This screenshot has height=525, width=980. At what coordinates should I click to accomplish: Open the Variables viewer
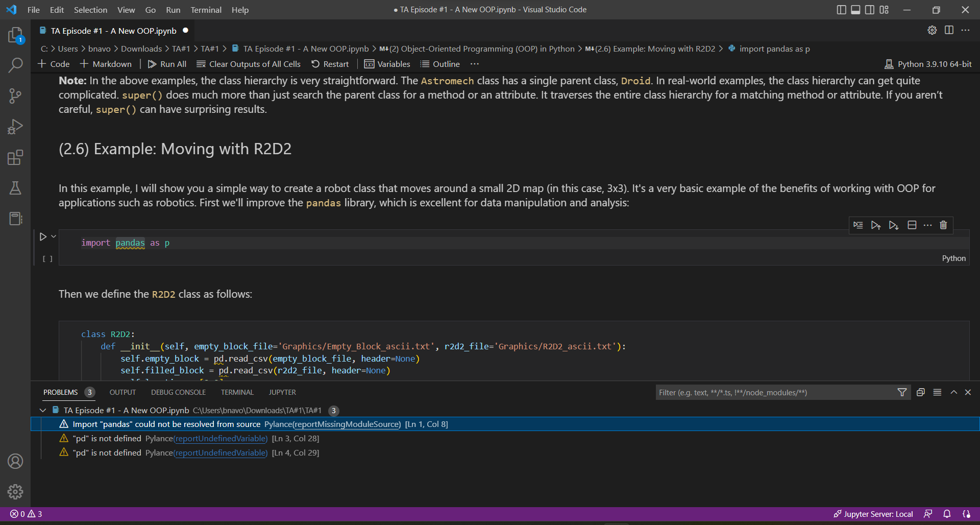coord(387,64)
